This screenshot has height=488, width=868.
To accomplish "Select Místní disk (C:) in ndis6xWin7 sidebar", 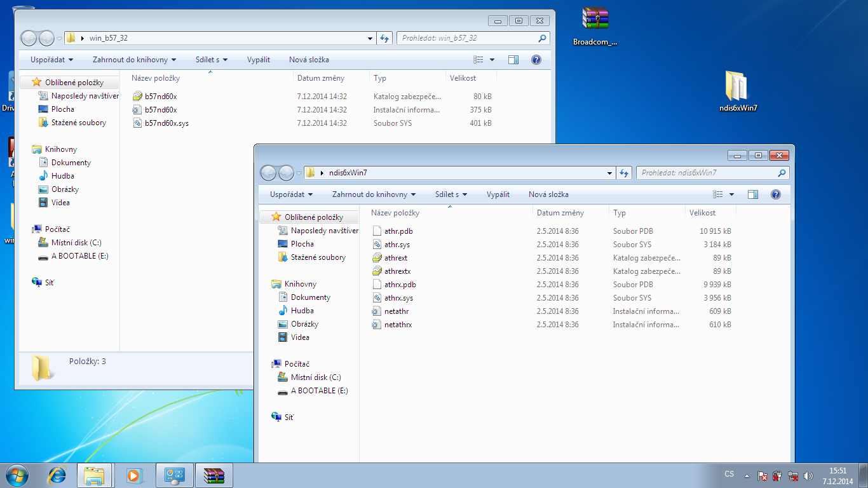I will 316,377.
